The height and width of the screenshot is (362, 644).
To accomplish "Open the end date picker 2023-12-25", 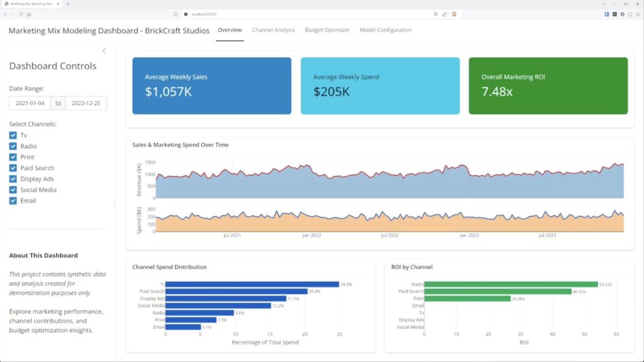I will 86,103.
